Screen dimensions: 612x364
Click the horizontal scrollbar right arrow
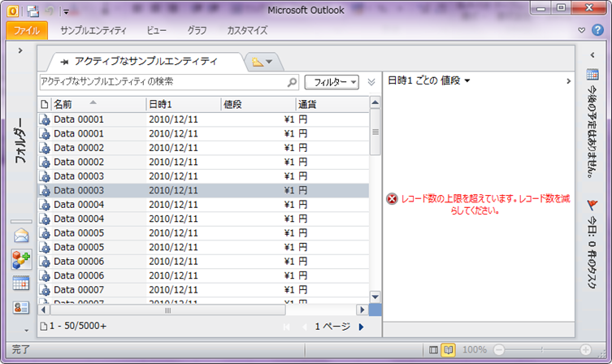click(x=362, y=310)
